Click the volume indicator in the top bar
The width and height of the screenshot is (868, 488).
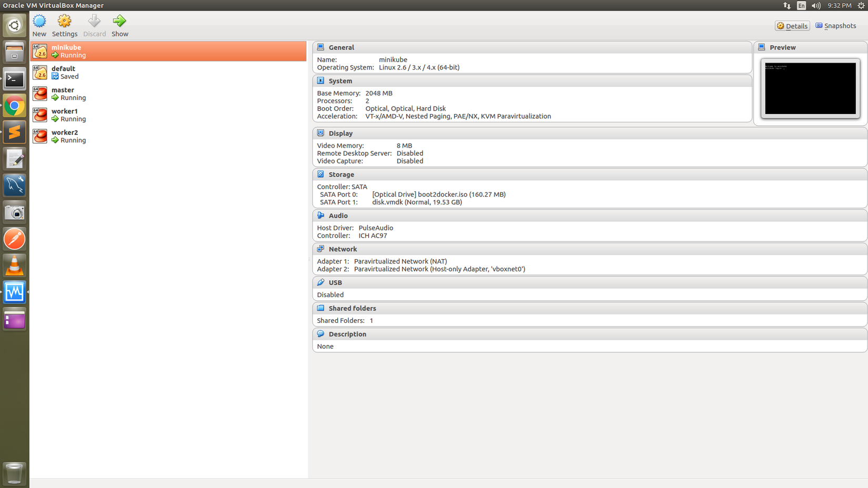pyautogui.click(x=816, y=5)
